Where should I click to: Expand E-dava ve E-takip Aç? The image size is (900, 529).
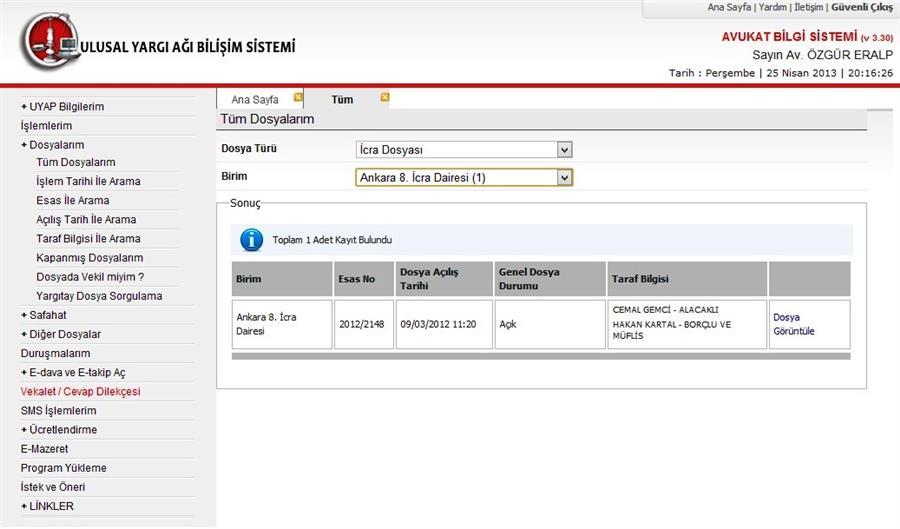pos(72,372)
